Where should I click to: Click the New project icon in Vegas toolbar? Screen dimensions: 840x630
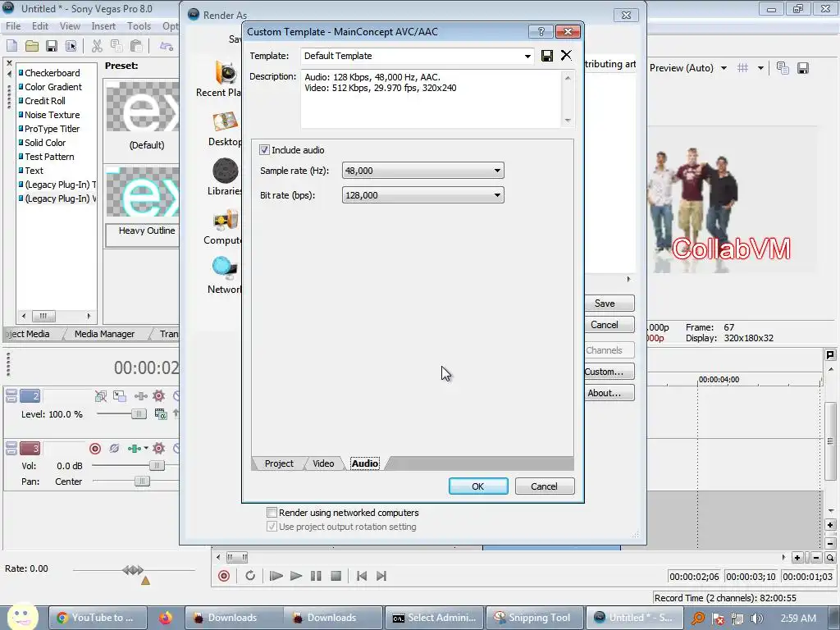11,46
